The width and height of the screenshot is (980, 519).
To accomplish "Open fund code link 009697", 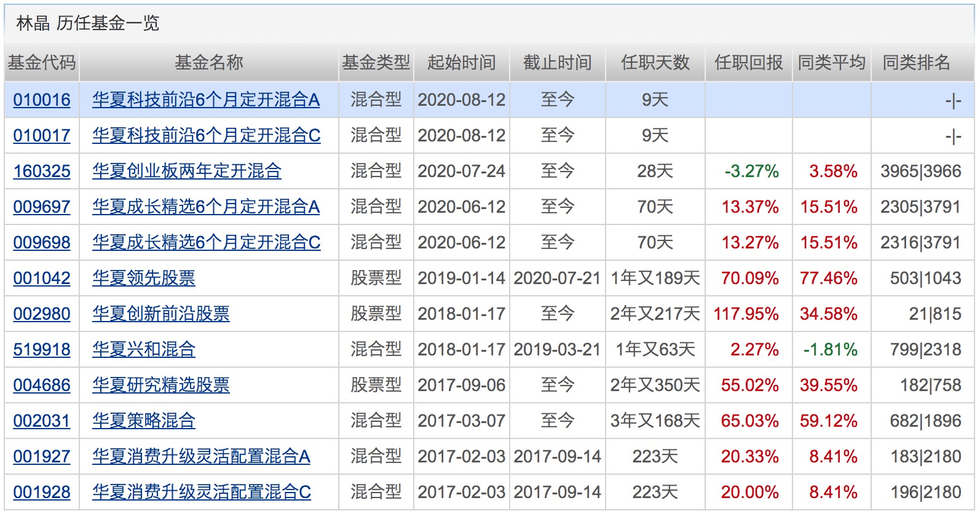I will 42,207.
